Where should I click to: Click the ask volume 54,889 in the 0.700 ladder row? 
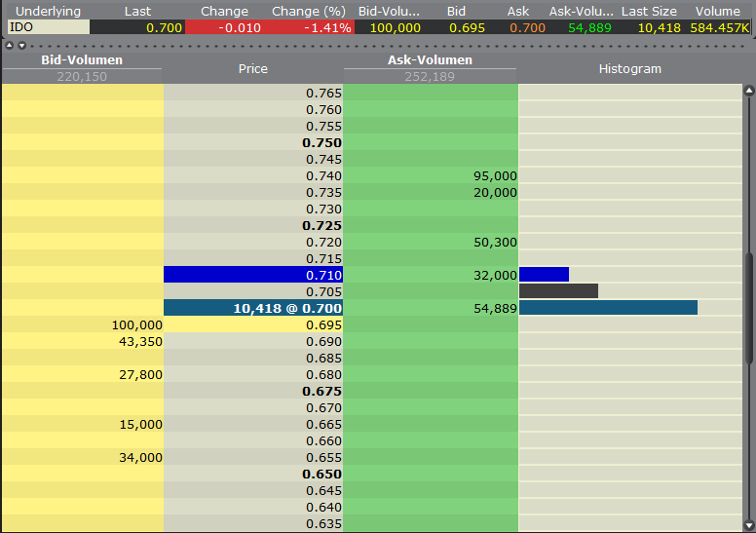pyautogui.click(x=495, y=309)
